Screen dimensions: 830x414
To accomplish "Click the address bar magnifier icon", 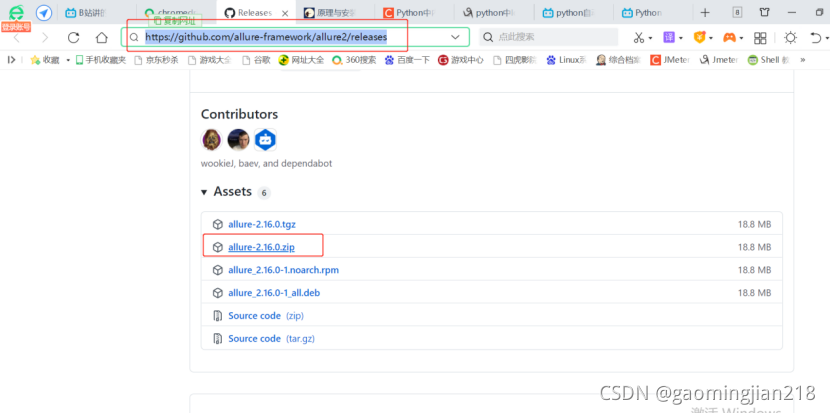I will [134, 38].
